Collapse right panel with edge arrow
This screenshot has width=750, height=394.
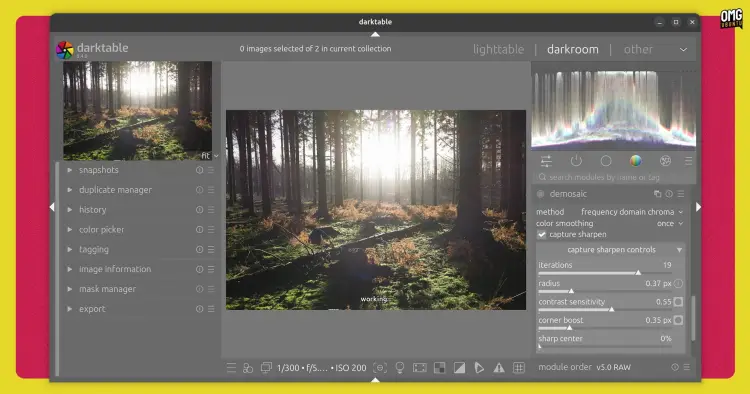coord(698,207)
